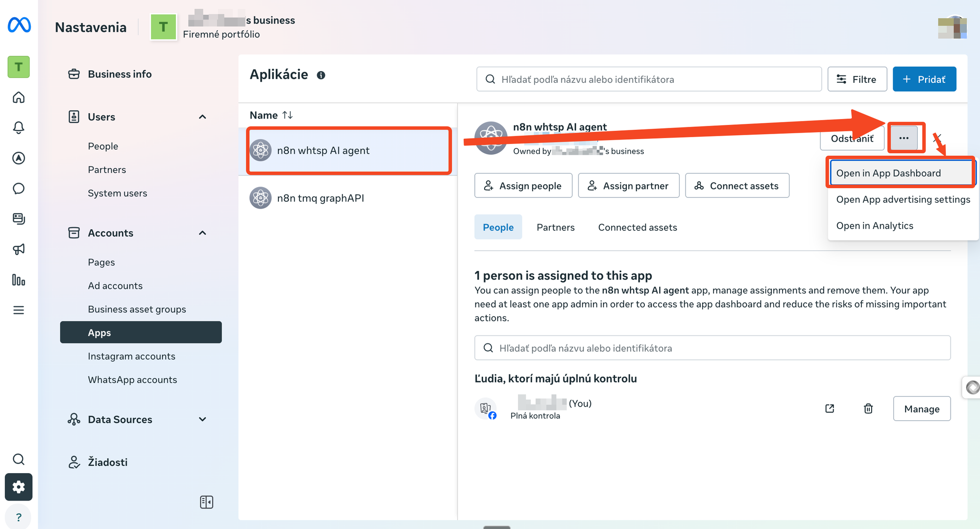The image size is (980, 529).
Task: Select Open in App Dashboard menu item
Action: (x=888, y=173)
